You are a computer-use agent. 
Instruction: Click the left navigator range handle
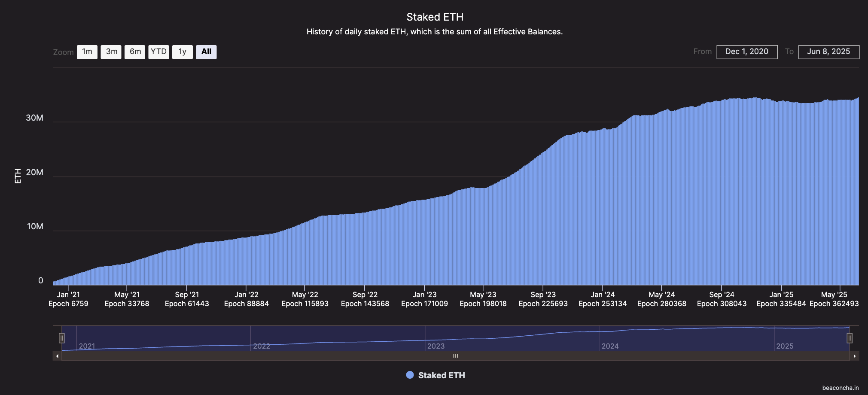pyautogui.click(x=62, y=338)
